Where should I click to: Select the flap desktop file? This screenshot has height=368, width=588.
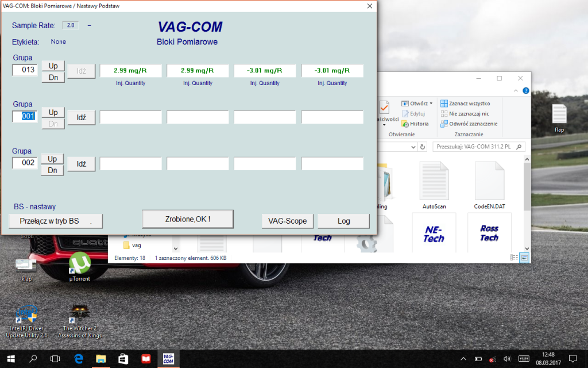[559, 118]
